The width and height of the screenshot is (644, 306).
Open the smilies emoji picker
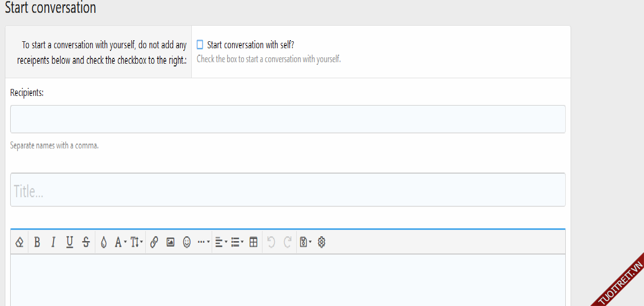click(x=187, y=242)
